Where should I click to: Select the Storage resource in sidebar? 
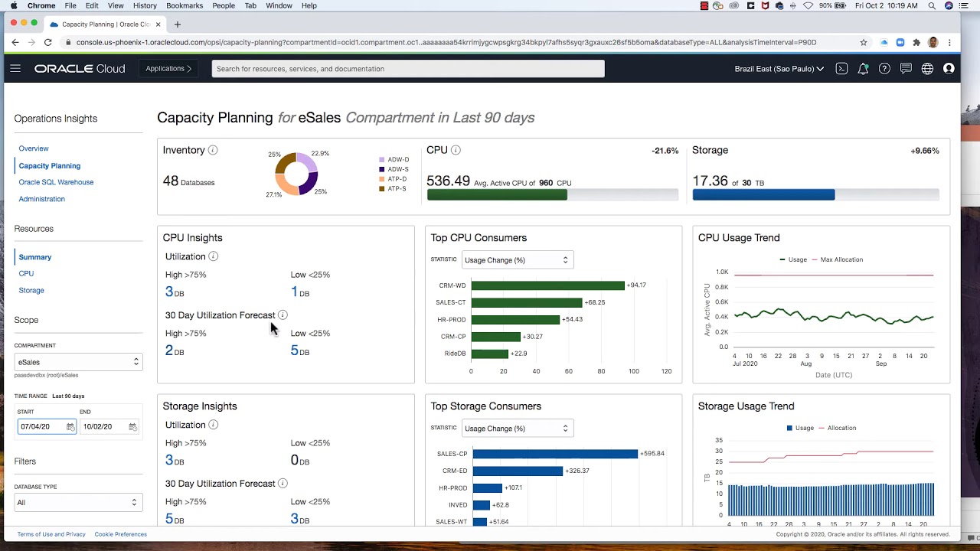31,290
